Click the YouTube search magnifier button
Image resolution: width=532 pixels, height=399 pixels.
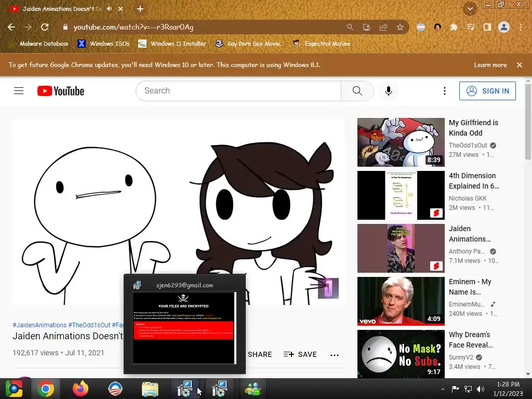[x=357, y=91]
